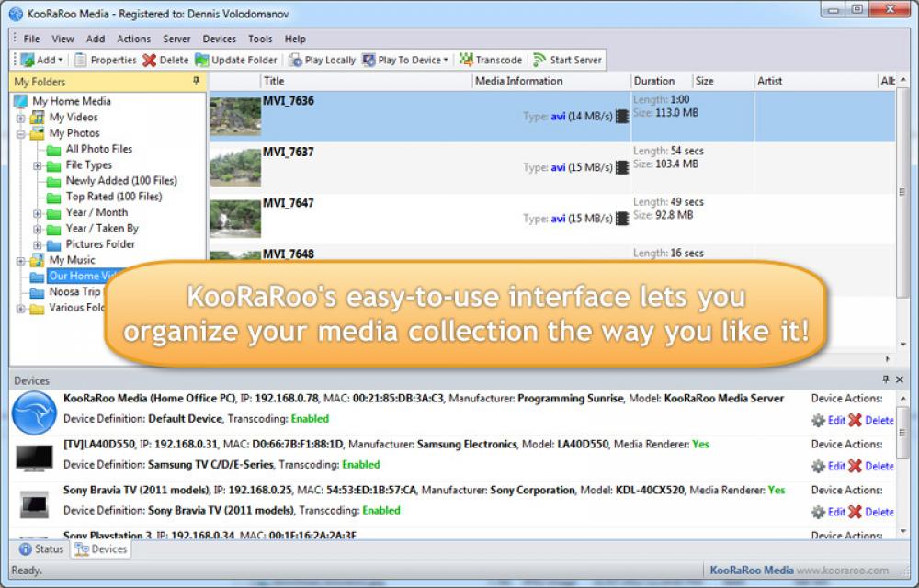Screen dimensions: 919x588
Task: Open the Tools menu
Action: [x=260, y=39]
